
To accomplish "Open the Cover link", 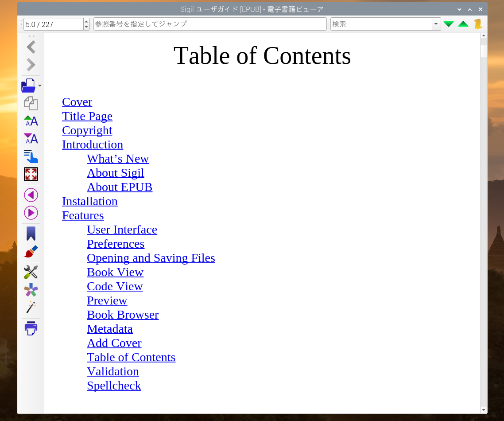I will tap(77, 102).
